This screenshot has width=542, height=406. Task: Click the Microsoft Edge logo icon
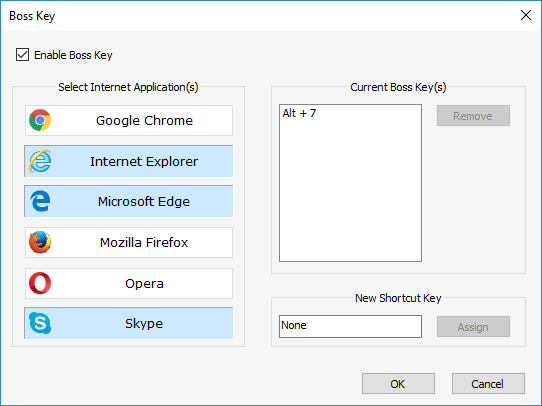[x=40, y=201]
